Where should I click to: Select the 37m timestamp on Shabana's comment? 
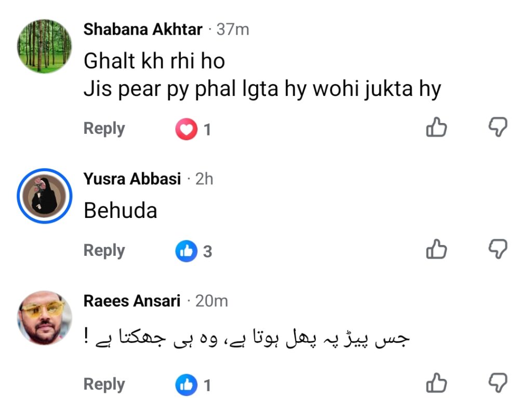[x=233, y=30]
